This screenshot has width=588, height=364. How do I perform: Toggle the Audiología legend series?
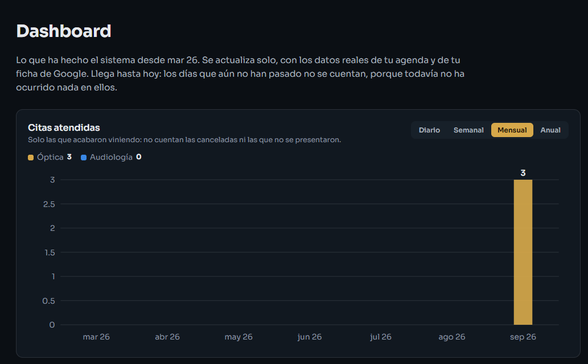point(111,157)
